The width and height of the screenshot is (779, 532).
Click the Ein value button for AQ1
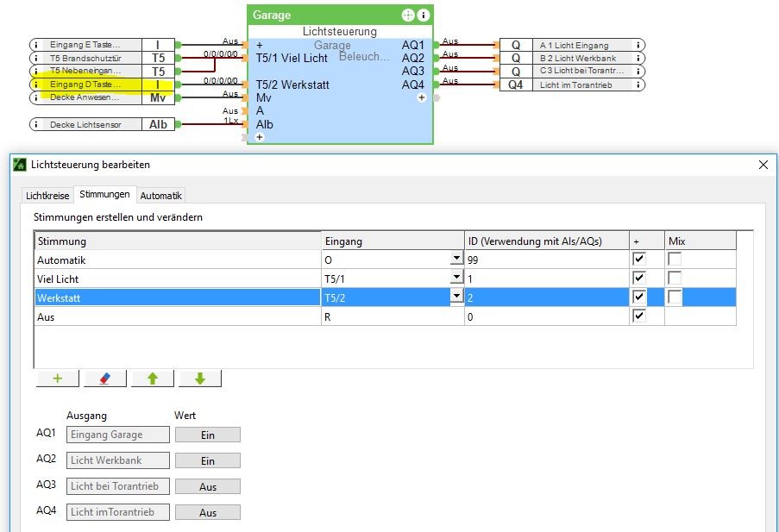pos(208,435)
